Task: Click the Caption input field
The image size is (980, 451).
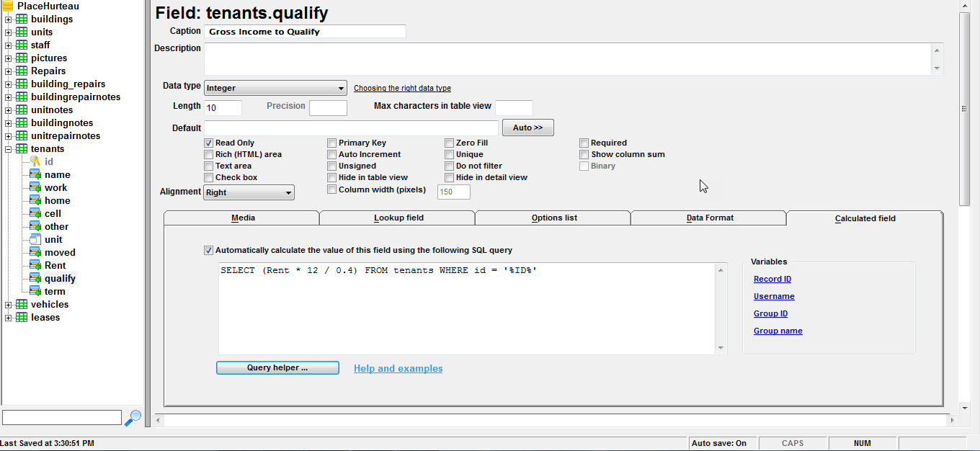Action: [x=306, y=32]
